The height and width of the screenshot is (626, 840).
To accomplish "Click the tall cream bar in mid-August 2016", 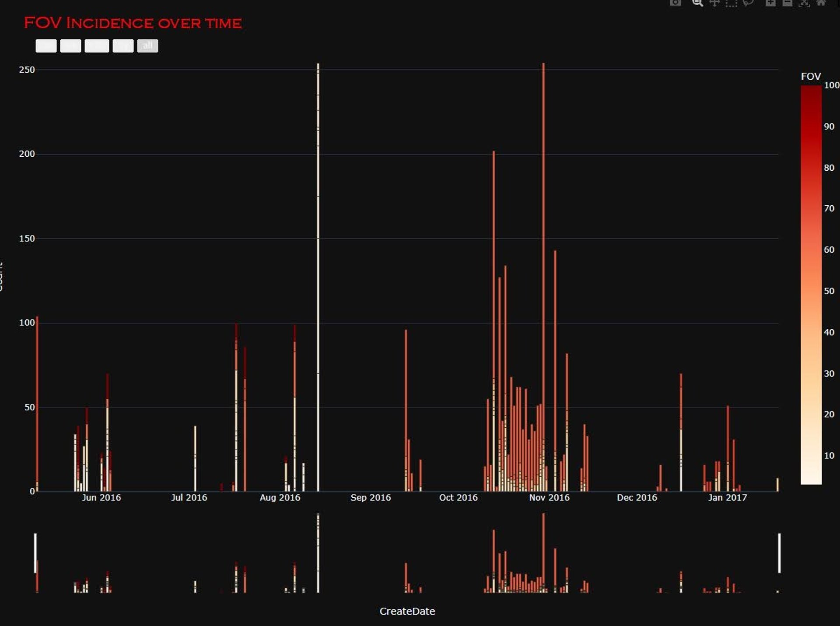I will 318,277.
